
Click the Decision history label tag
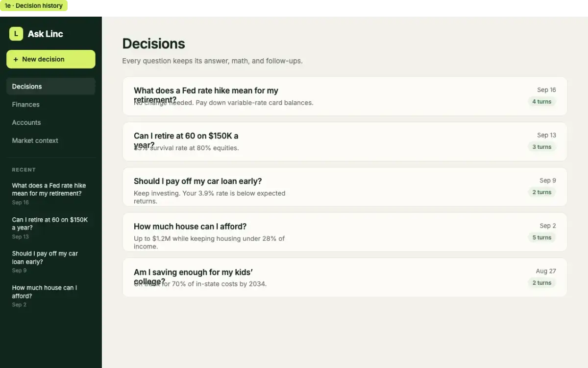tap(34, 6)
